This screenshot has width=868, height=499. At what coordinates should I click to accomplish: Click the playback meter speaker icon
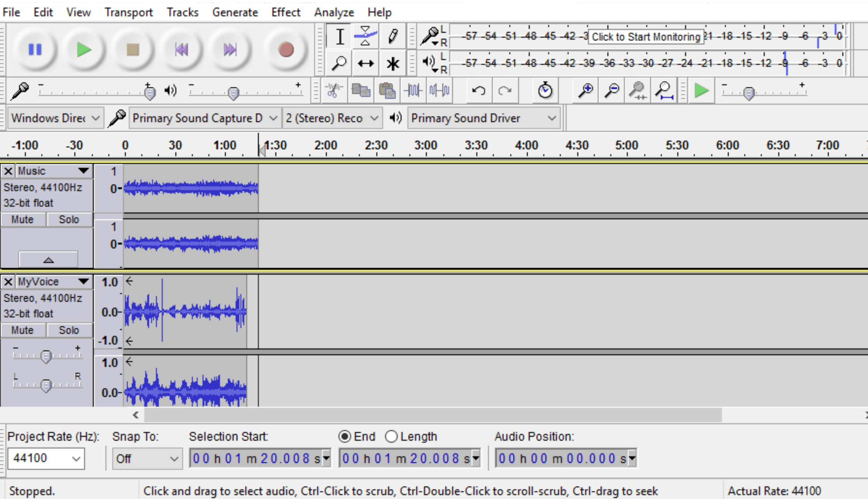click(430, 63)
